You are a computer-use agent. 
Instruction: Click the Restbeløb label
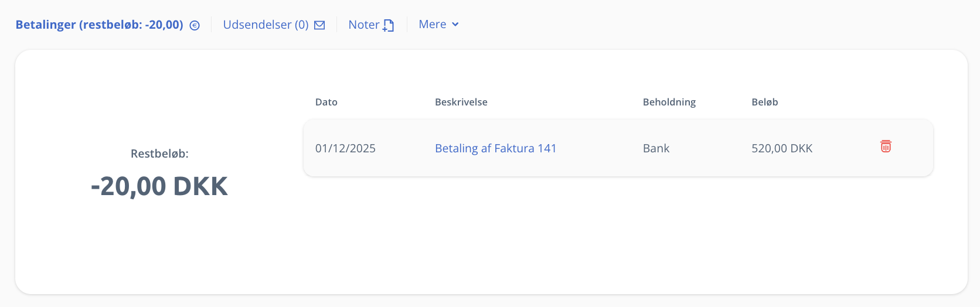coord(159,153)
